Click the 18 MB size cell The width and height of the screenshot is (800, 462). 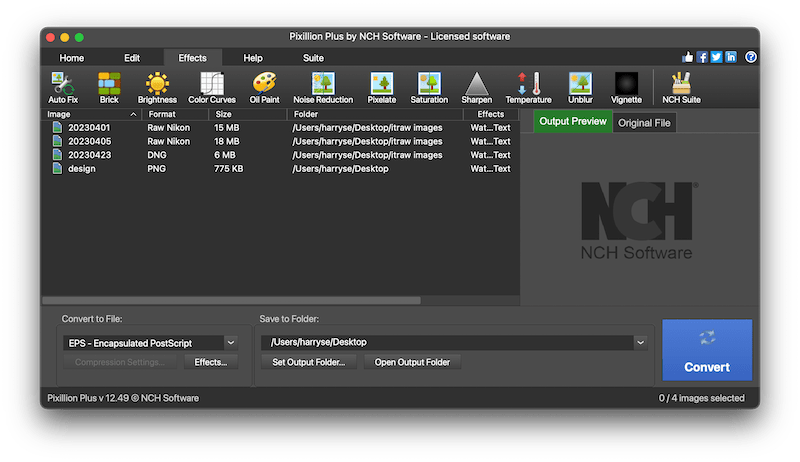(x=227, y=141)
